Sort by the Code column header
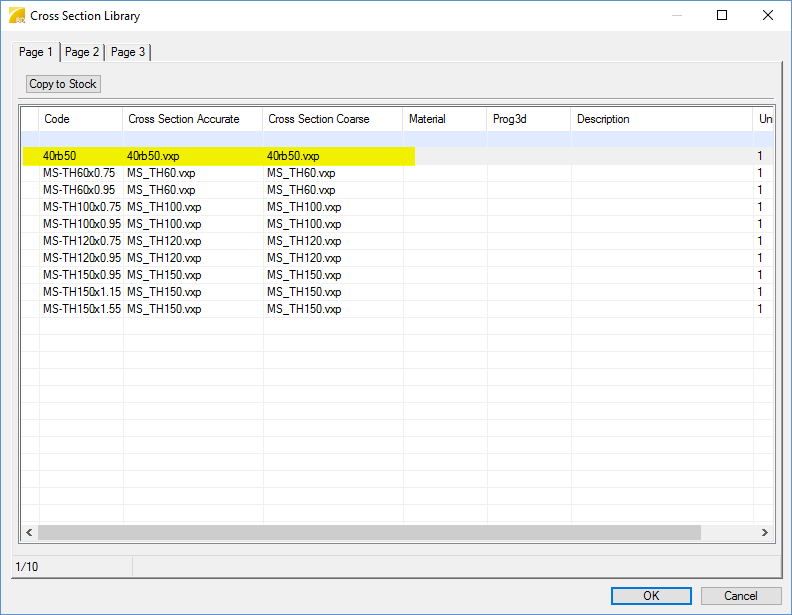This screenshot has height=615, width=792. click(80, 119)
